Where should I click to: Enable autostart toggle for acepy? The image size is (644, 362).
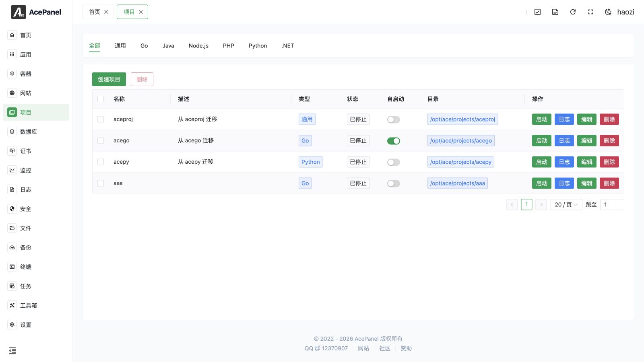(x=394, y=162)
